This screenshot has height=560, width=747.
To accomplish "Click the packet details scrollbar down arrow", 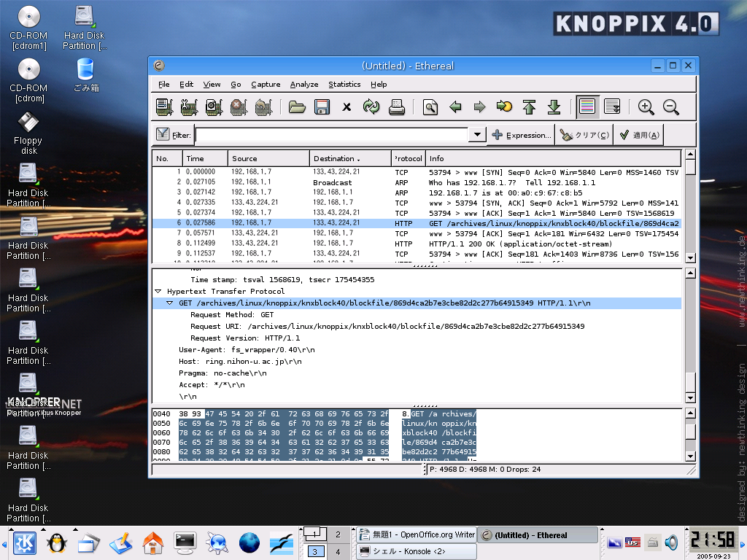I will point(690,398).
